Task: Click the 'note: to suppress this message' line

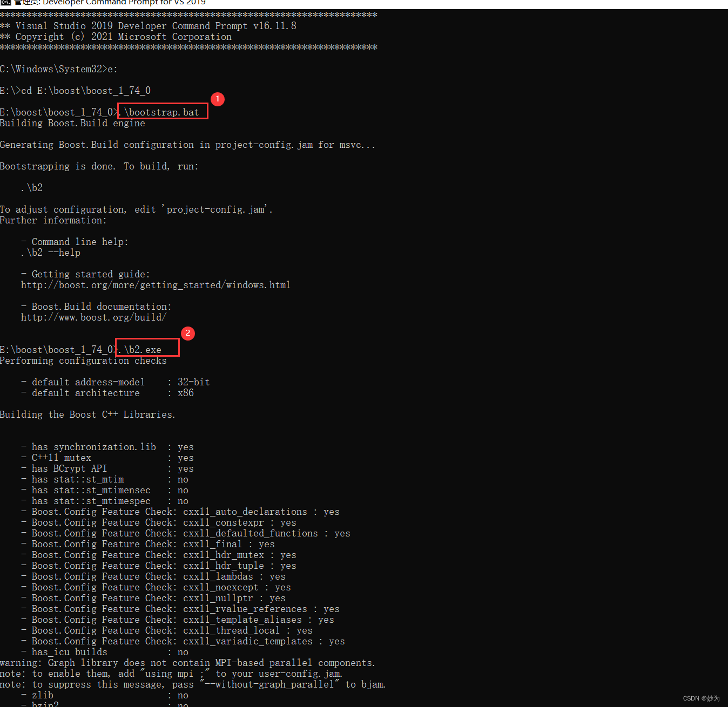Action: tap(193, 684)
